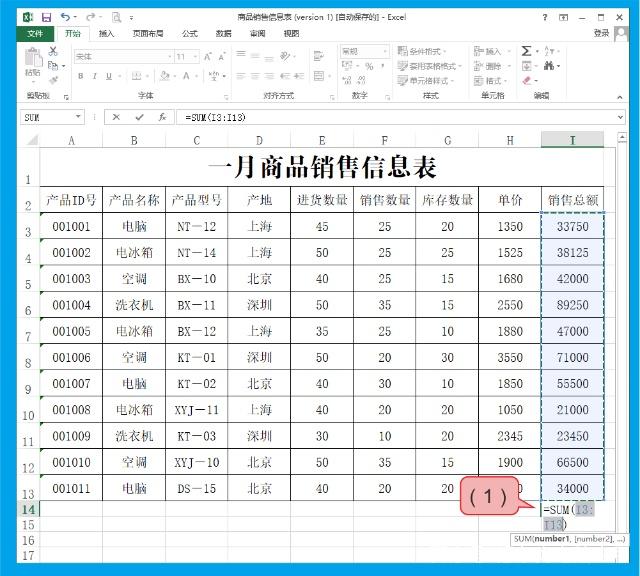Click the Wrap Text icon
The width and height of the screenshot is (640, 576).
pyautogui.click(x=318, y=56)
